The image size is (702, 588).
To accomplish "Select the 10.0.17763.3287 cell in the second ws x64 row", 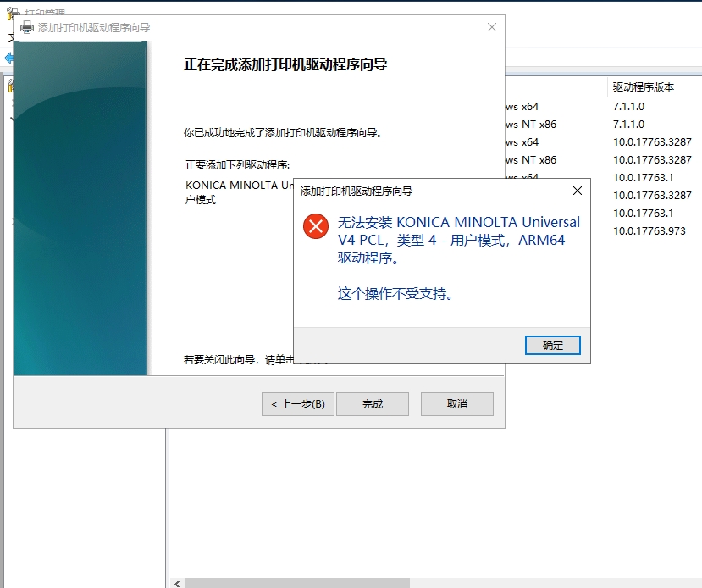I will click(x=652, y=142).
